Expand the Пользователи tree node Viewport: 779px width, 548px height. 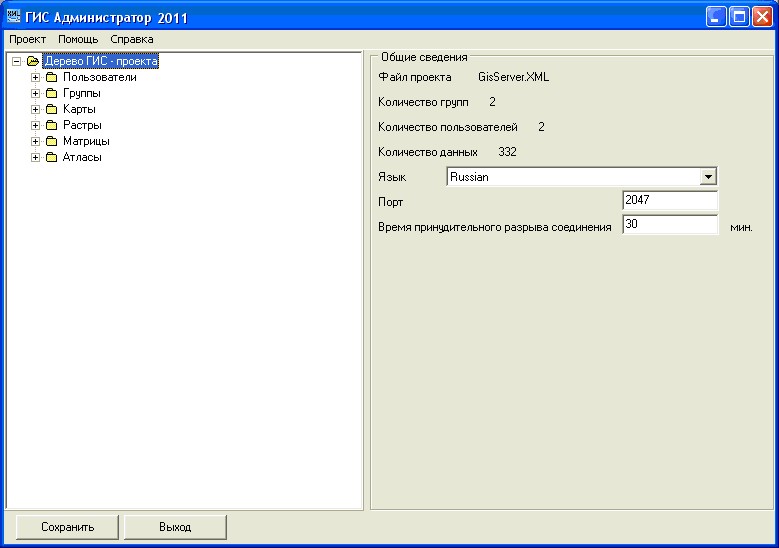pyautogui.click(x=35, y=77)
